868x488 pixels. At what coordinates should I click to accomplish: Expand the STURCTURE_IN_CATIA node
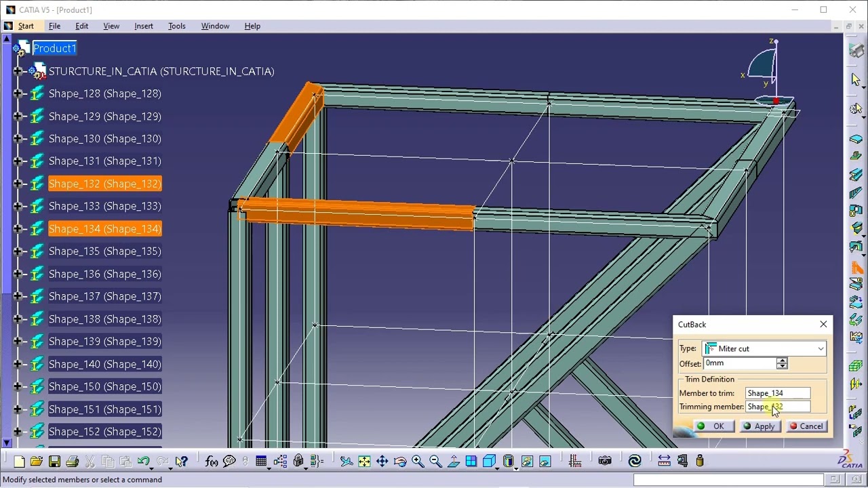pos(18,71)
